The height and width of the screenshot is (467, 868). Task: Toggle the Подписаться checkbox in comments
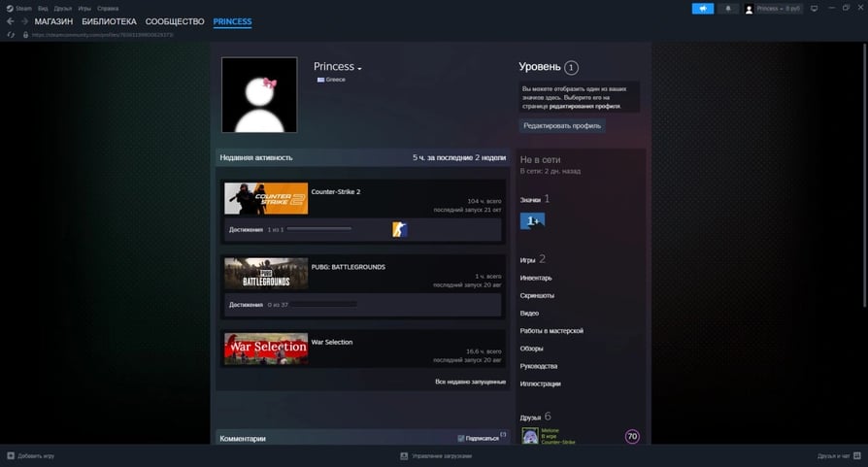pos(461,439)
